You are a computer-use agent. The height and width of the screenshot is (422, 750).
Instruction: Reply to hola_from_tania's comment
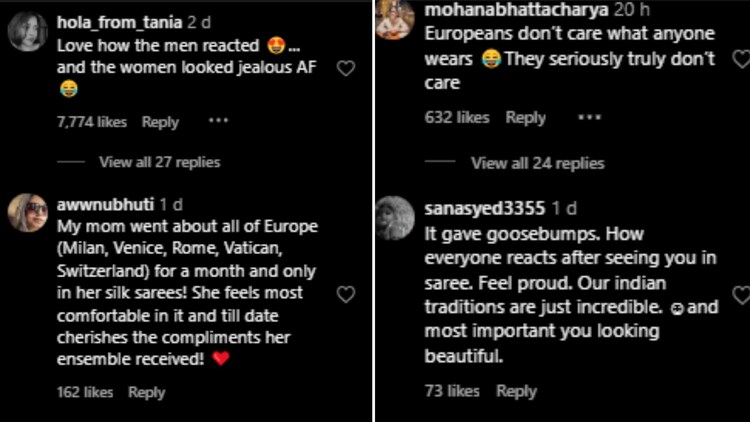pos(160,122)
